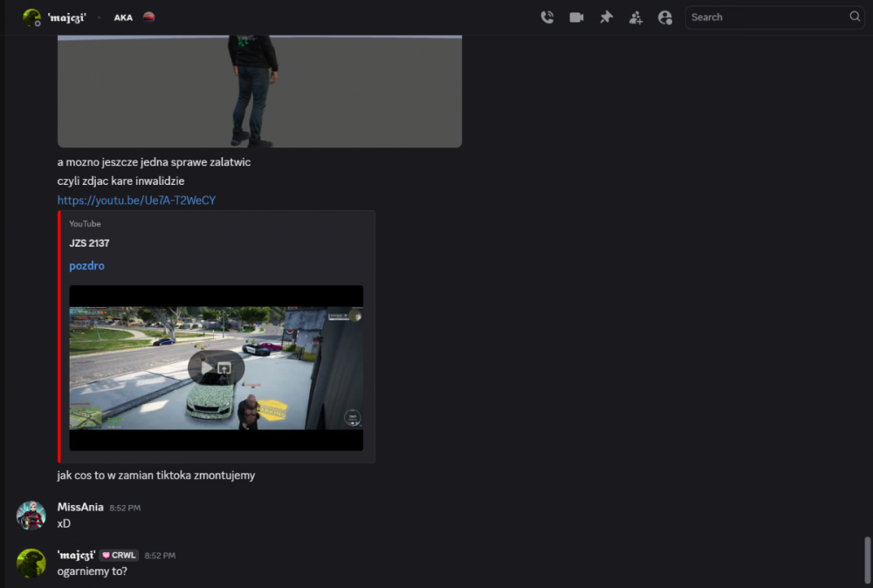The height and width of the screenshot is (588, 873).
Task: Click 'majczi' username in chat
Action: click(76, 555)
